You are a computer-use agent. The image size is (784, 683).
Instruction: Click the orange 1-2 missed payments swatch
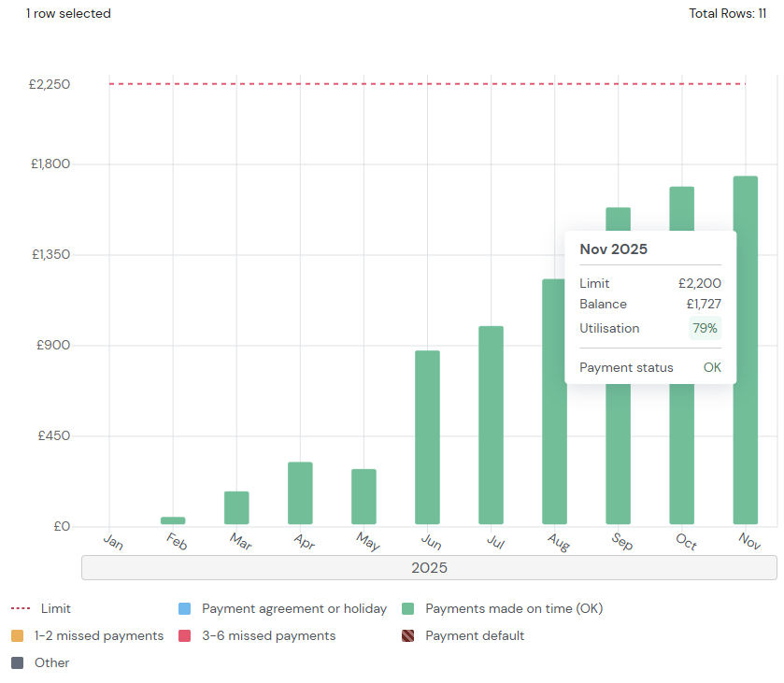pos(17,636)
